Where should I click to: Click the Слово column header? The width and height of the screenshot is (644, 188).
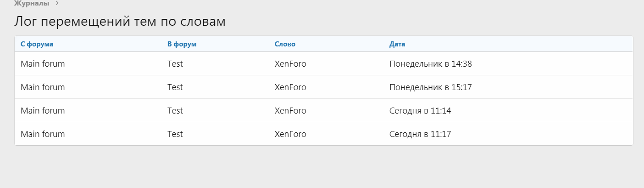pos(285,44)
